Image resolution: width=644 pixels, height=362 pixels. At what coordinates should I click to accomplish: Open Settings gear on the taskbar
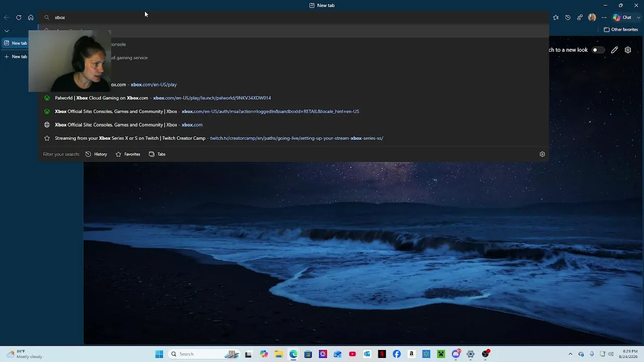coord(470,354)
